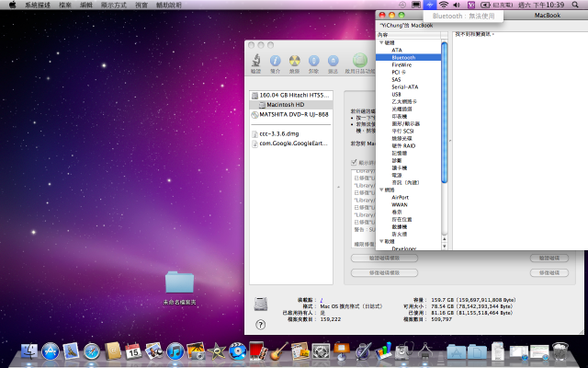Toggle the show details checkbox in Disk Utility
The image size is (588, 368).
354,162
